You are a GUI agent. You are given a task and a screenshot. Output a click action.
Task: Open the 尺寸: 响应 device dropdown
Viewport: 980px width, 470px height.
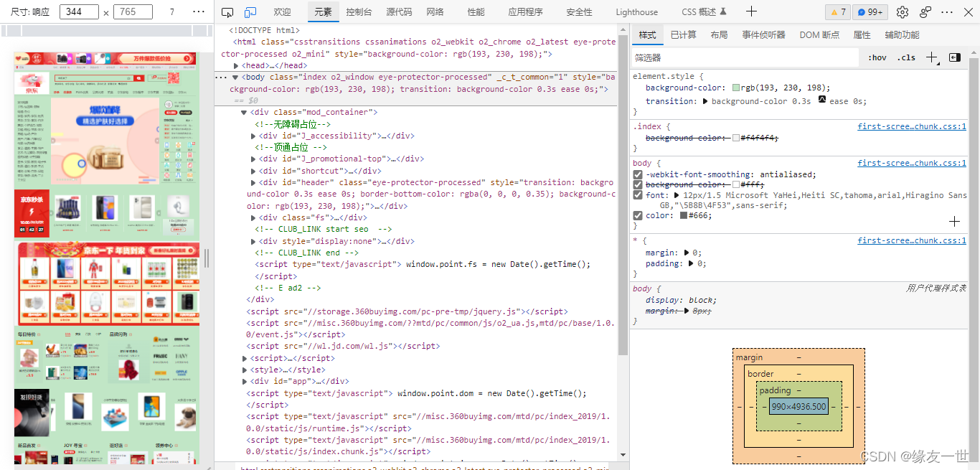pos(29,12)
